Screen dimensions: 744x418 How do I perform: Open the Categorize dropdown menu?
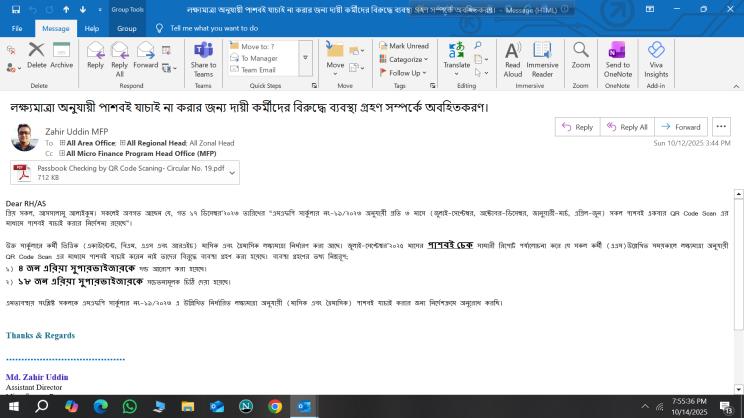tap(406, 59)
